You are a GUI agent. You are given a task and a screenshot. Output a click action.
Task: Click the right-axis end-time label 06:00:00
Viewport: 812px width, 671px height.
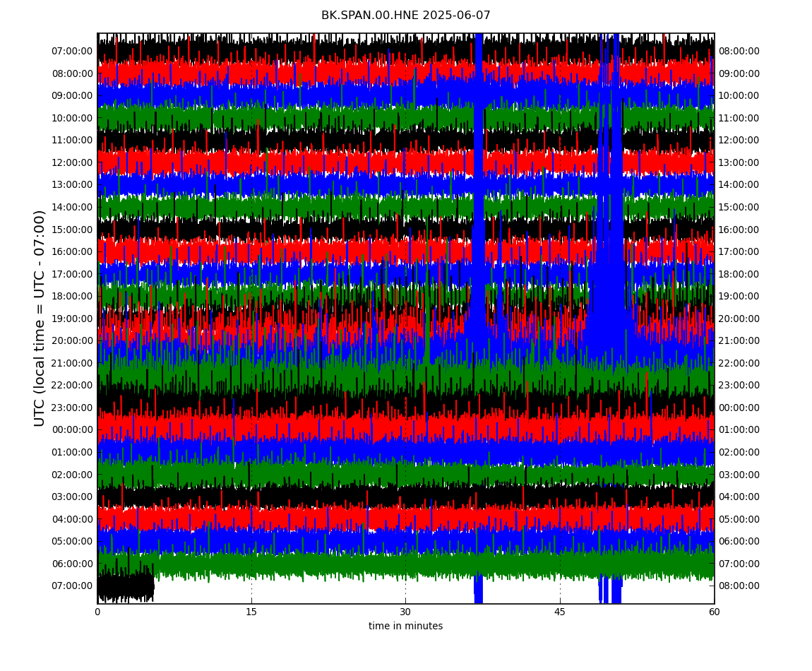[x=739, y=542]
